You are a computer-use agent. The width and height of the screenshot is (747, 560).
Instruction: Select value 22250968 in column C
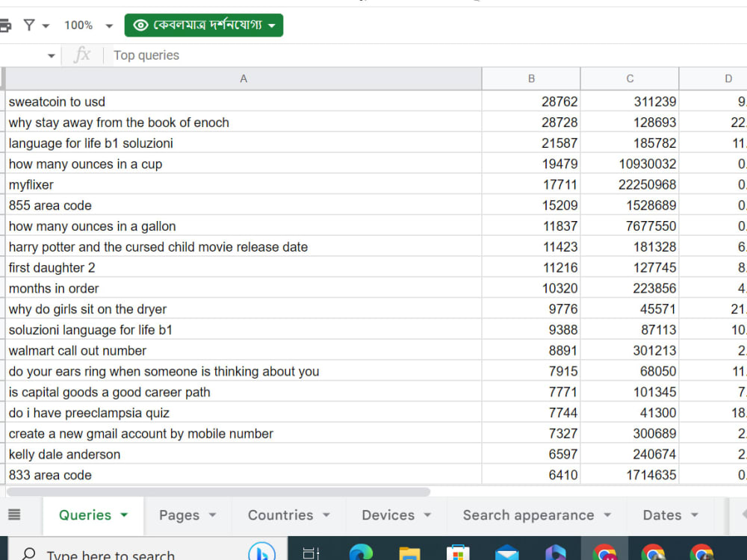tap(630, 184)
